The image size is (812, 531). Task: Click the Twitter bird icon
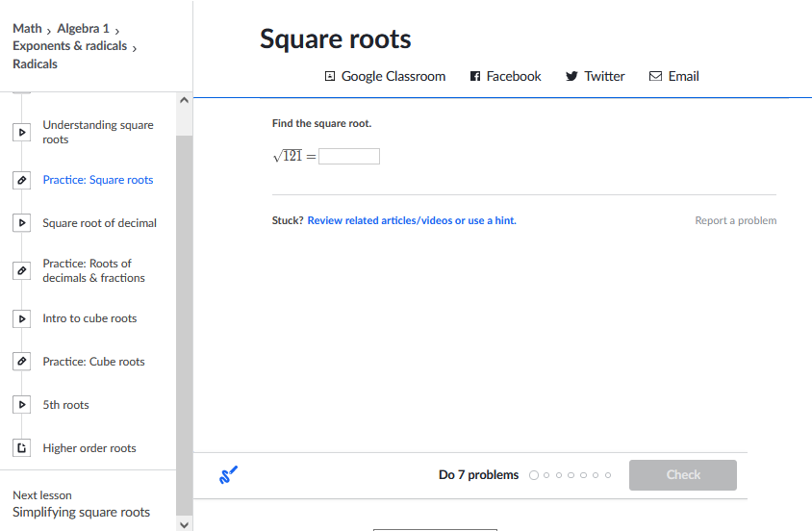[x=571, y=77]
